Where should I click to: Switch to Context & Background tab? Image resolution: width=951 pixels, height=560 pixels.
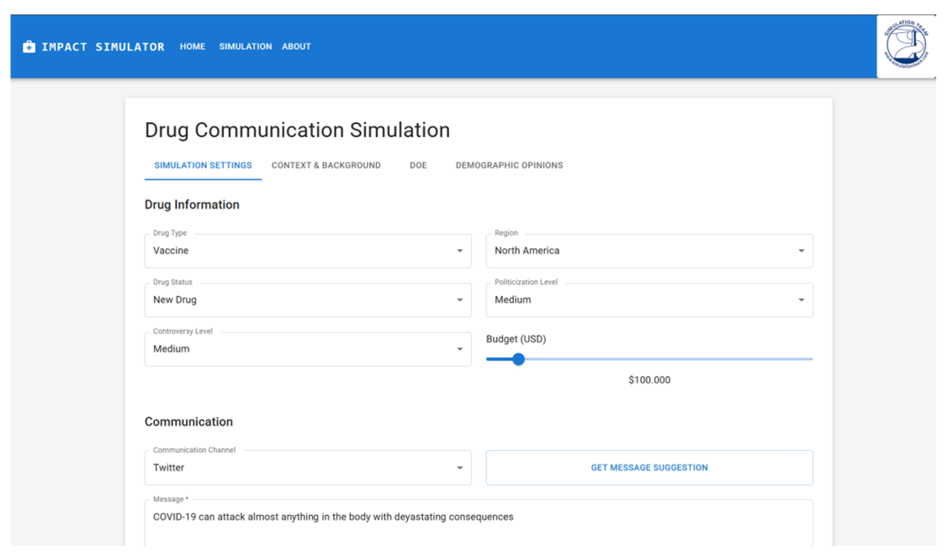pos(326,165)
